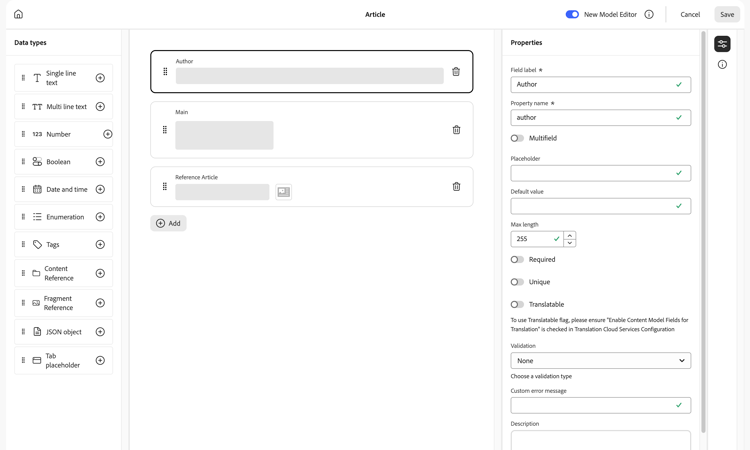The width and height of the screenshot is (750, 450).
Task: Cancel editing the model
Action: coord(690,15)
